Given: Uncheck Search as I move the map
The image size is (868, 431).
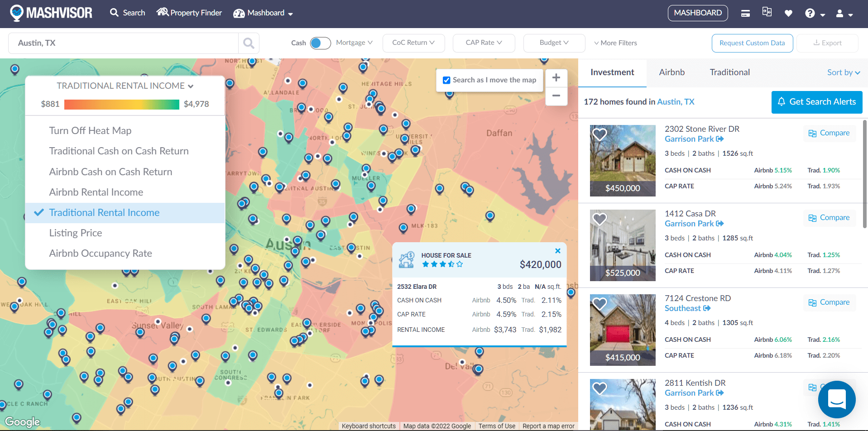Looking at the screenshot, I should (x=446, y=80).
